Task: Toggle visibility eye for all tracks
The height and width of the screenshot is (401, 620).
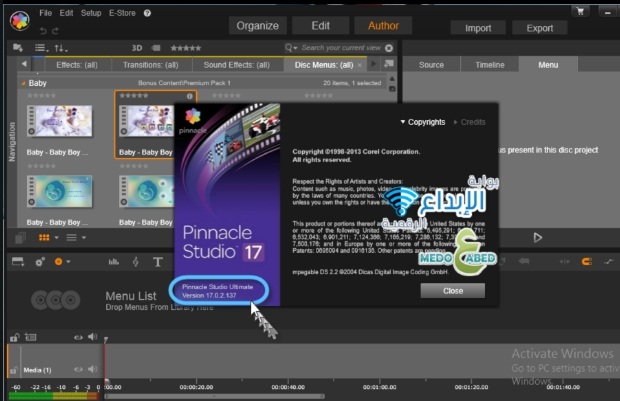Action: pos(78,337)
